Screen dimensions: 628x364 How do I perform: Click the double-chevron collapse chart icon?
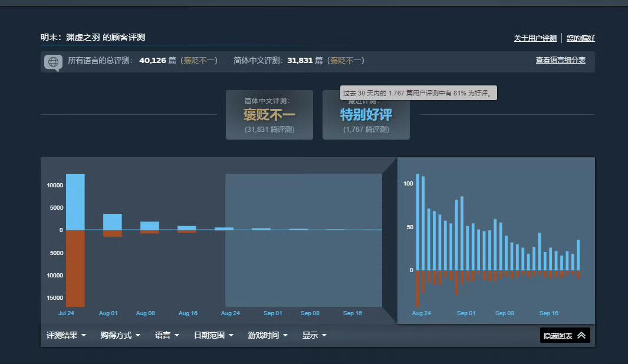click(581, 335)
